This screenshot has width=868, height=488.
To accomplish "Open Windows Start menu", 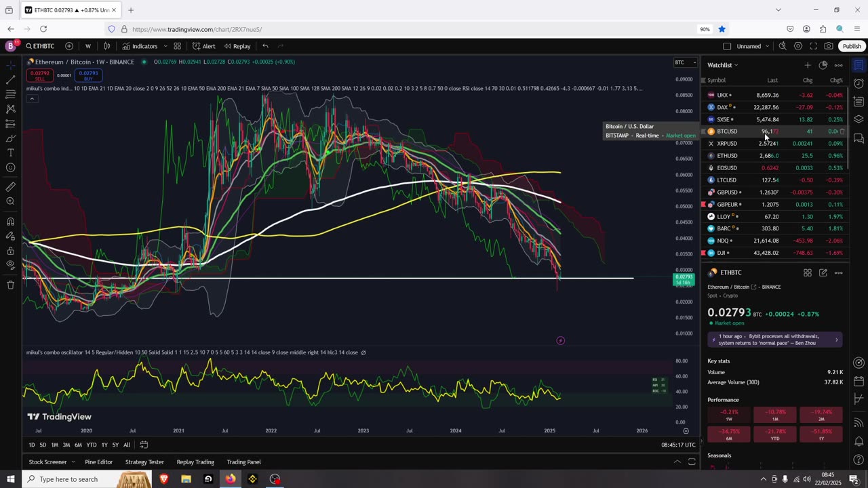I will tap(9, 479).
